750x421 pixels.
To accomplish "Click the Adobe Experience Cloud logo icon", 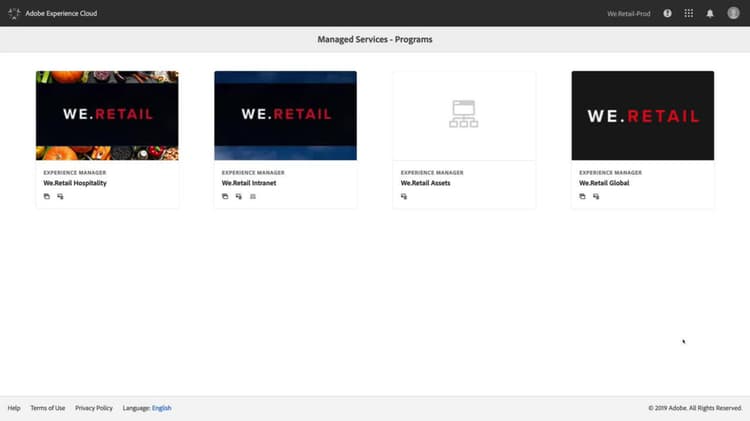I will click(x=14, y=13).
